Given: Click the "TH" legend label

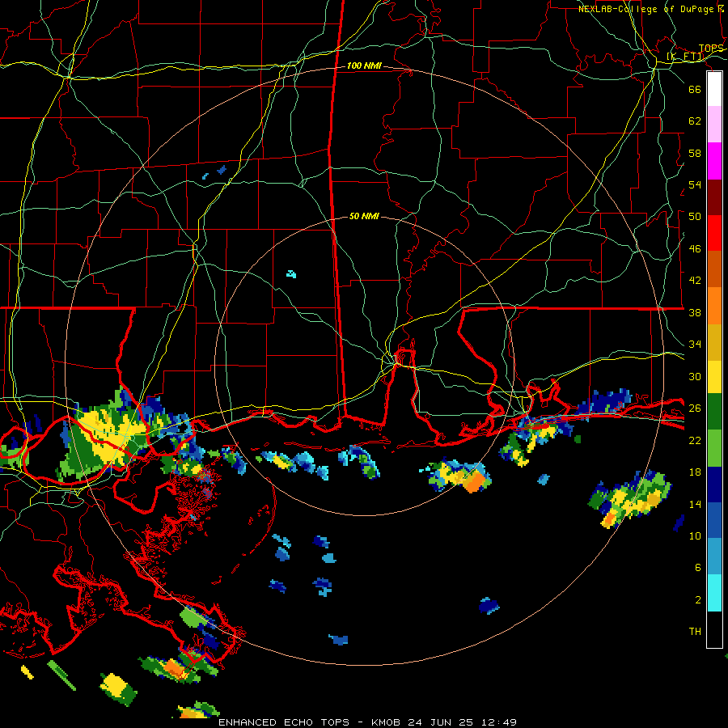Looking at the screenshot, I should click(x=695, y=632).
